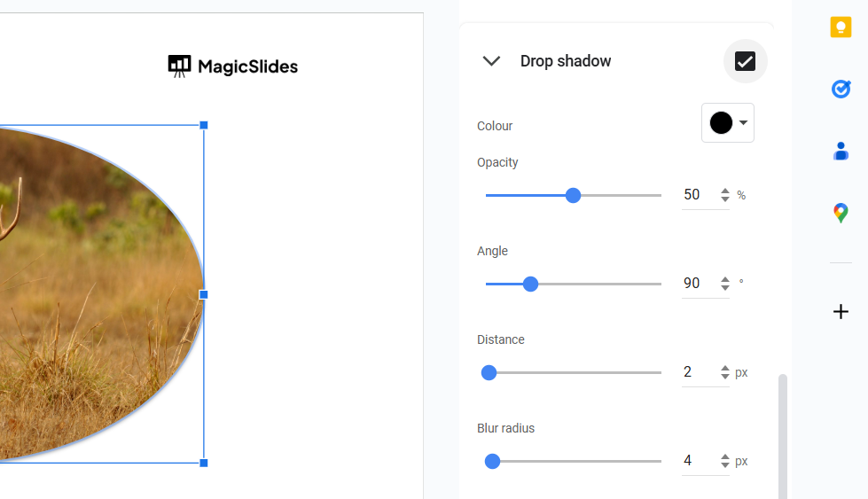The width and height of the screenshot is (868, 499).
Task: Click the Angle value field showing 90
Action: pos(696,284)
